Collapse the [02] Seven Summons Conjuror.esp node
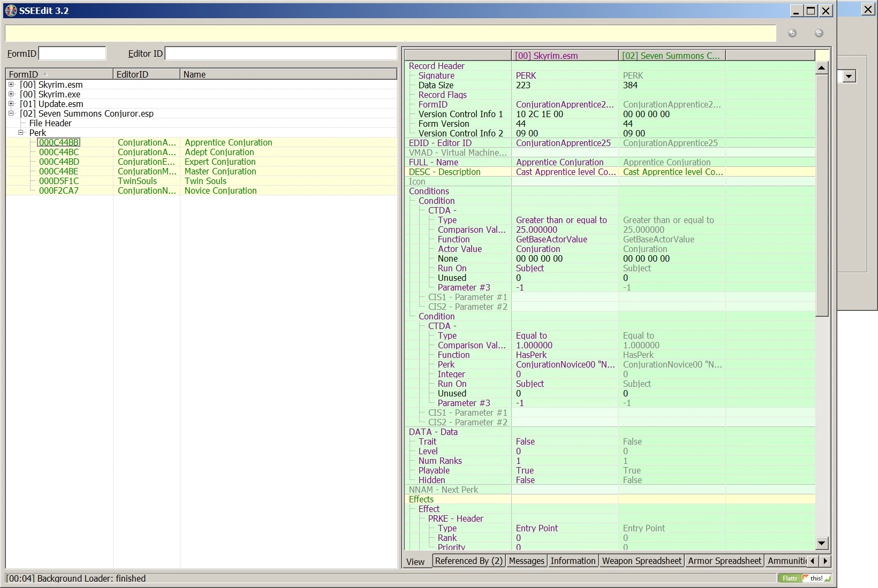 coord(11,113)
